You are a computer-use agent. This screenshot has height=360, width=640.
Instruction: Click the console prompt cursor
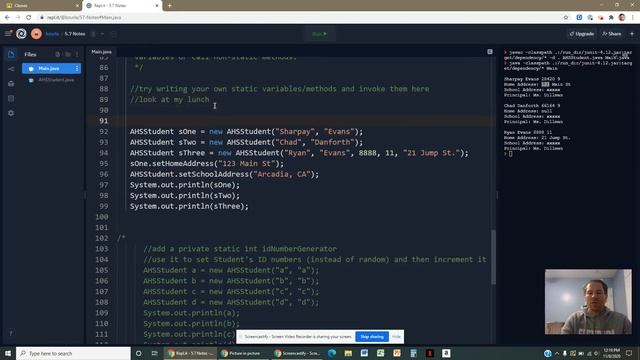click(x=510, y=154)
